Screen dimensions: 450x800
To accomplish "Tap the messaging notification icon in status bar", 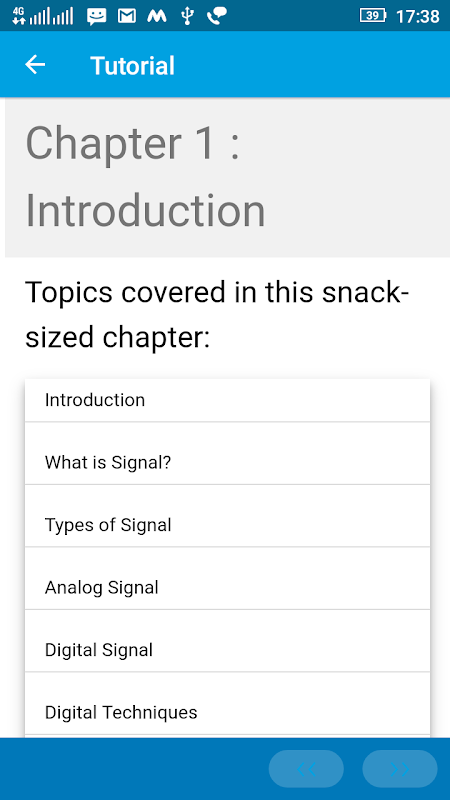I will click(96, 16).
